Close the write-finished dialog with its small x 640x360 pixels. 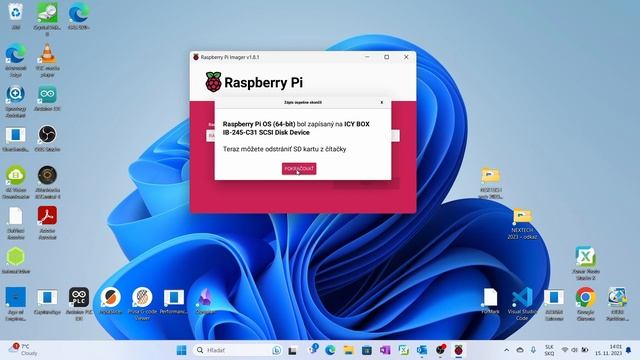pyautogui.click(x=382, y=102)
